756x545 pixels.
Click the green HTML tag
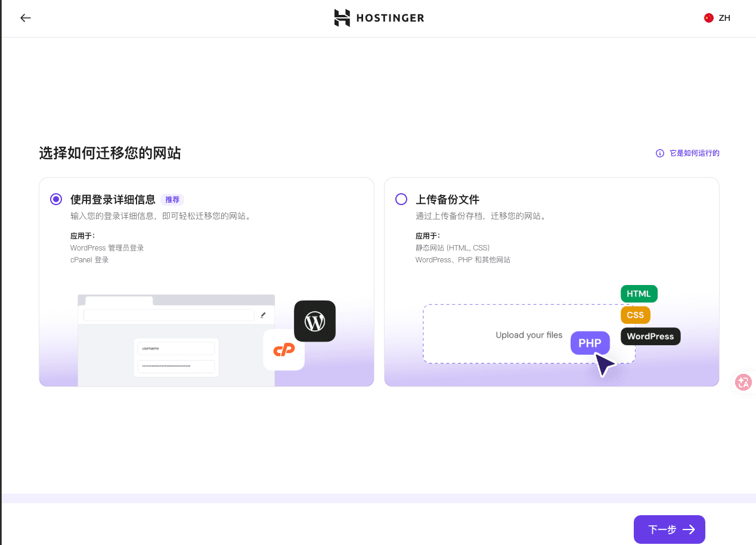[639, 293]
